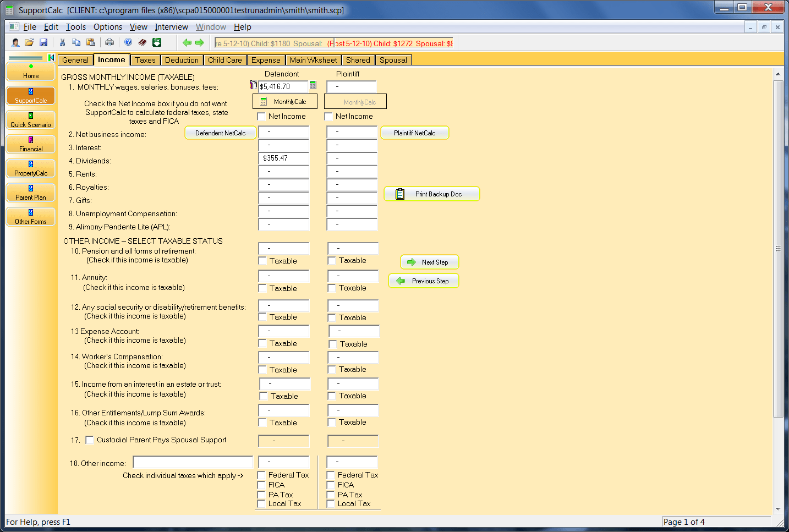Click the vertical scrollbar thumb

tap(778, 249)
